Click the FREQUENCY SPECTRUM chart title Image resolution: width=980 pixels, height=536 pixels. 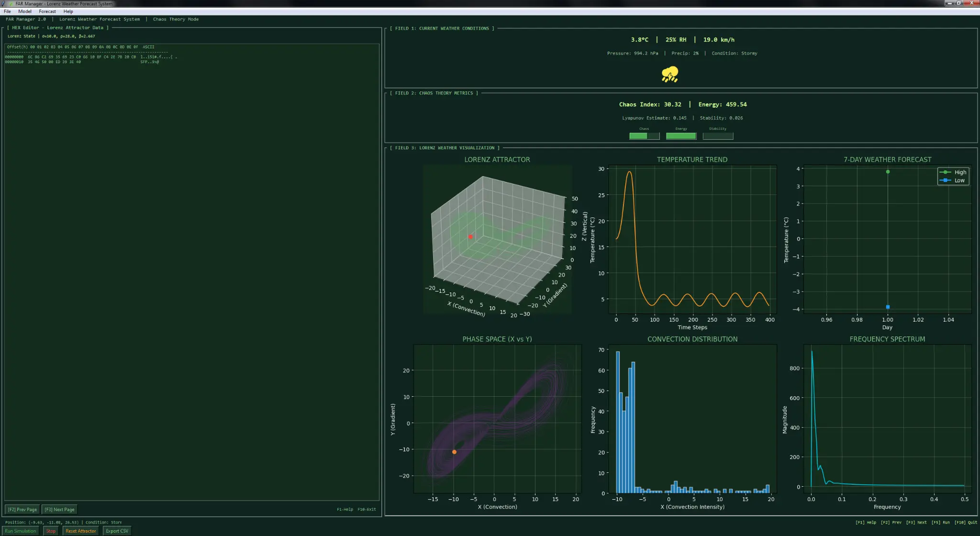(887, 339)
